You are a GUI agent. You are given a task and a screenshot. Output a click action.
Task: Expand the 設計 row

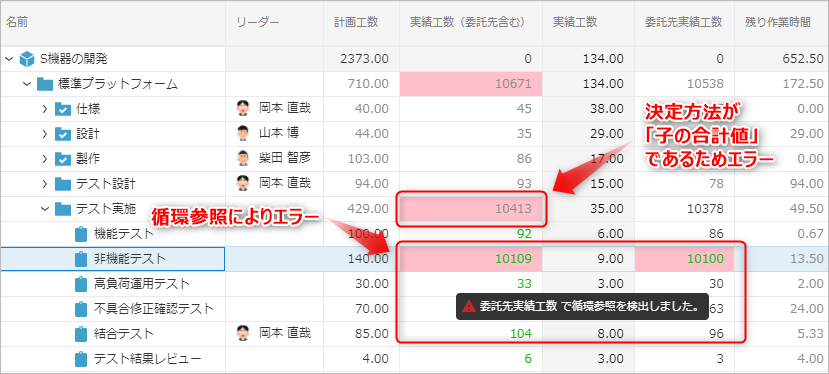pos(45,134)
